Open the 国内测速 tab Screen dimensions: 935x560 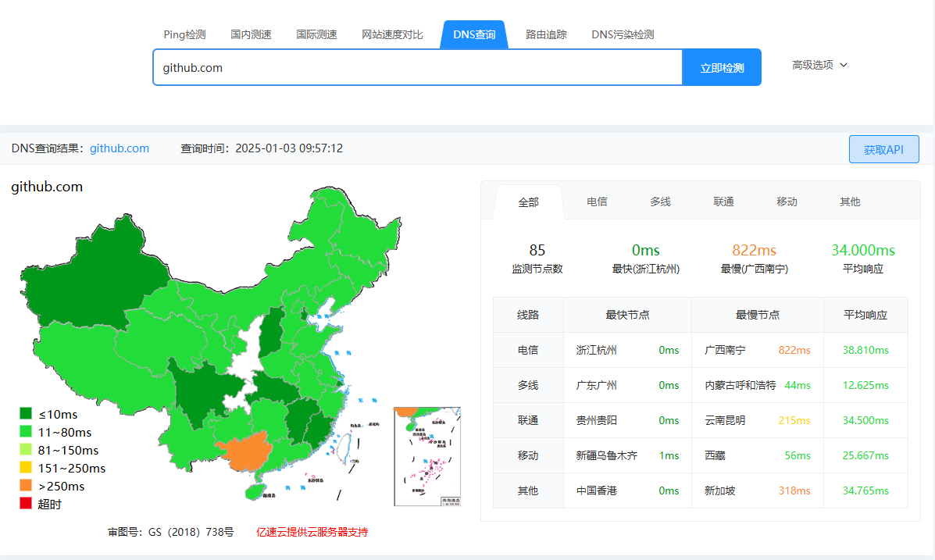pos(251,34)
